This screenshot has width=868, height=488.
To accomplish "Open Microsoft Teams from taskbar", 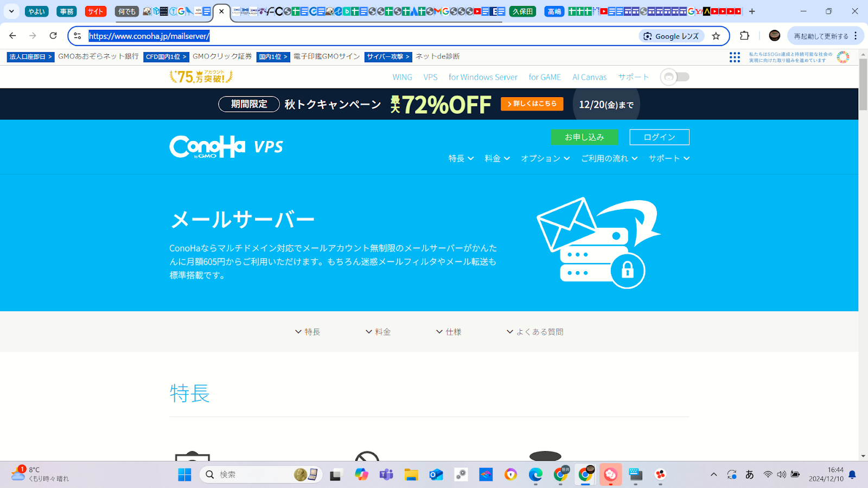I will [386, 474].
